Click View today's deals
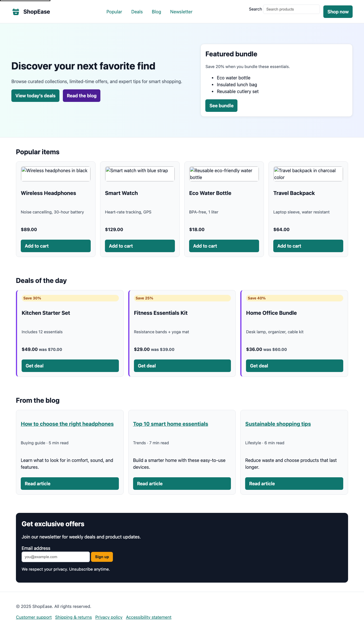364x627 pixels. coord(35,96)
